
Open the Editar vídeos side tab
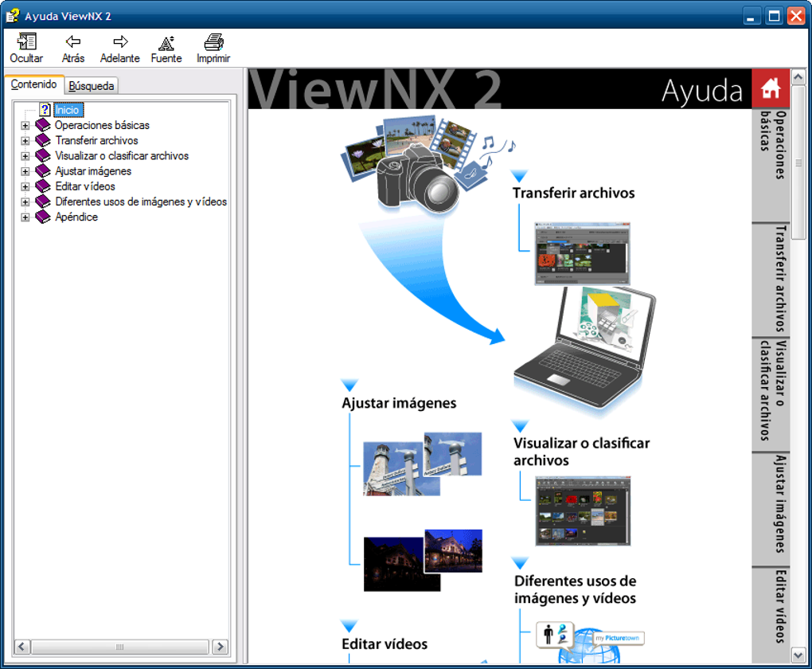click(x=771, y=615)
